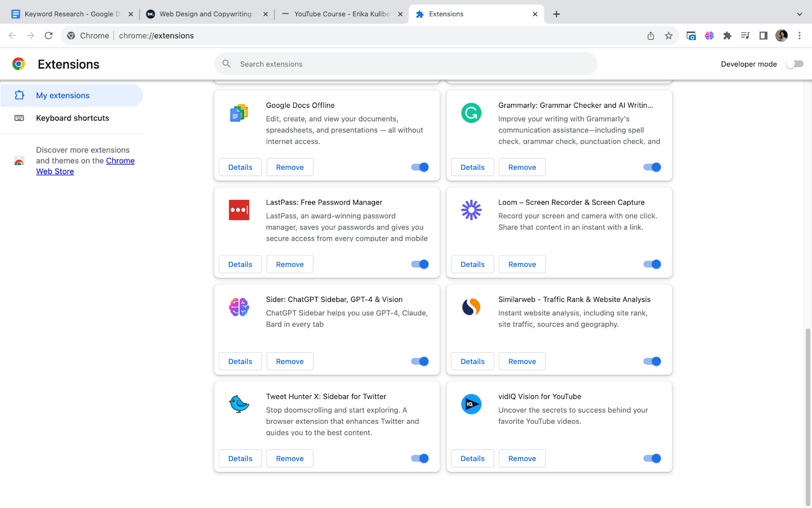The image size is (812, 508).
Task: Disable vidIQ Vision for YouTube toggle
Action: click(652, 458)
